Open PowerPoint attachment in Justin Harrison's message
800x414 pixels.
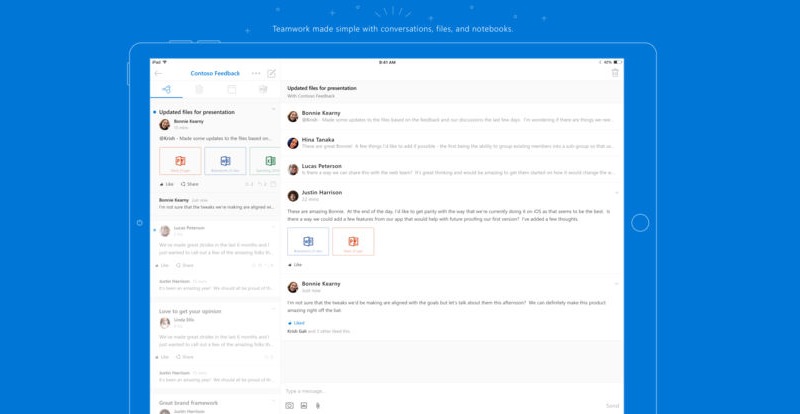pos(353,241)
